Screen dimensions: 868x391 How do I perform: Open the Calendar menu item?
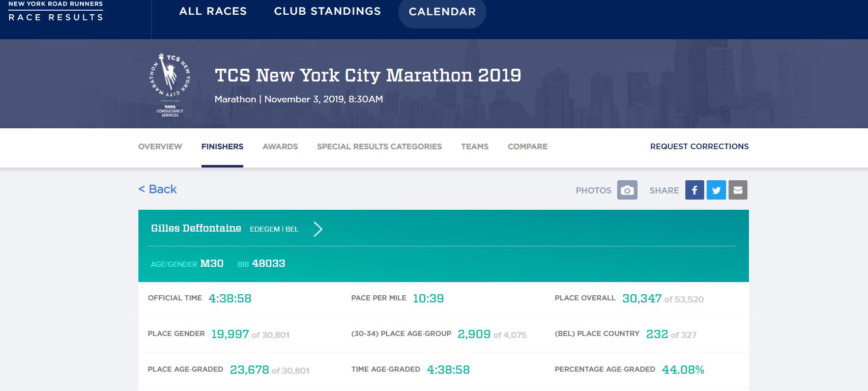442,12
